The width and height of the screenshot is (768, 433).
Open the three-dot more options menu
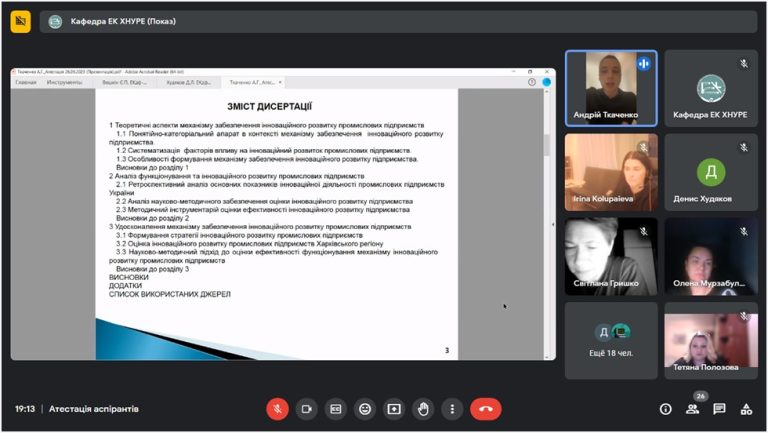coord(452,409)
